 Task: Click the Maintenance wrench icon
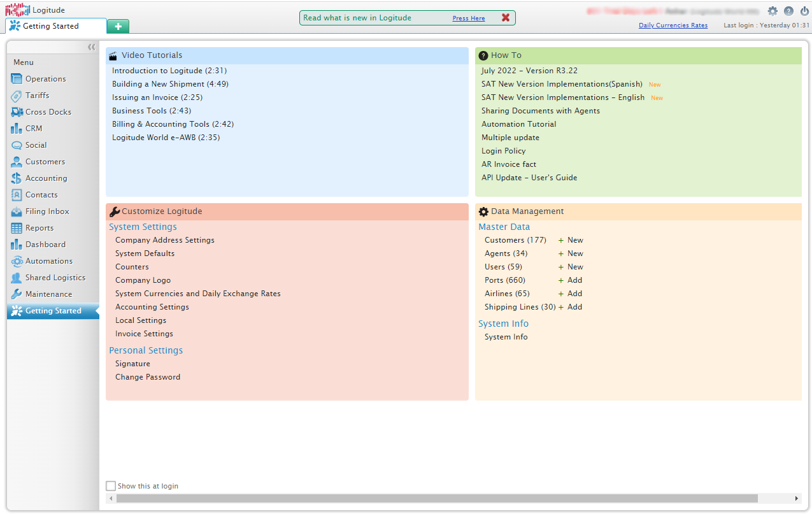coord(17,294)
